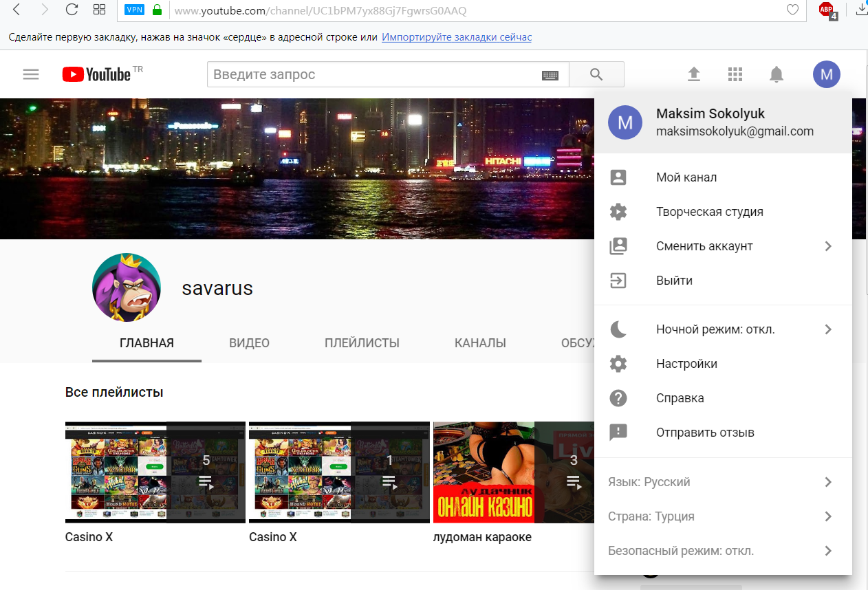
Task: Click the upload video arrow icon
Action: point(694,74)
